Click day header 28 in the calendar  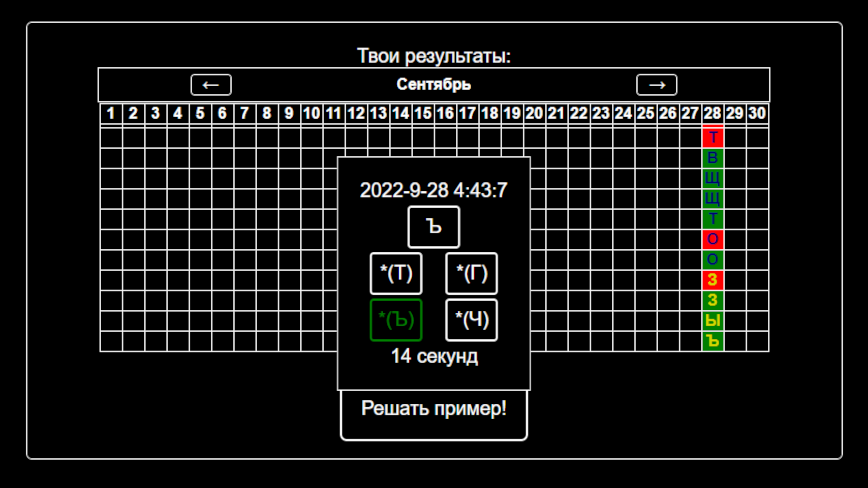click(713, 113)
